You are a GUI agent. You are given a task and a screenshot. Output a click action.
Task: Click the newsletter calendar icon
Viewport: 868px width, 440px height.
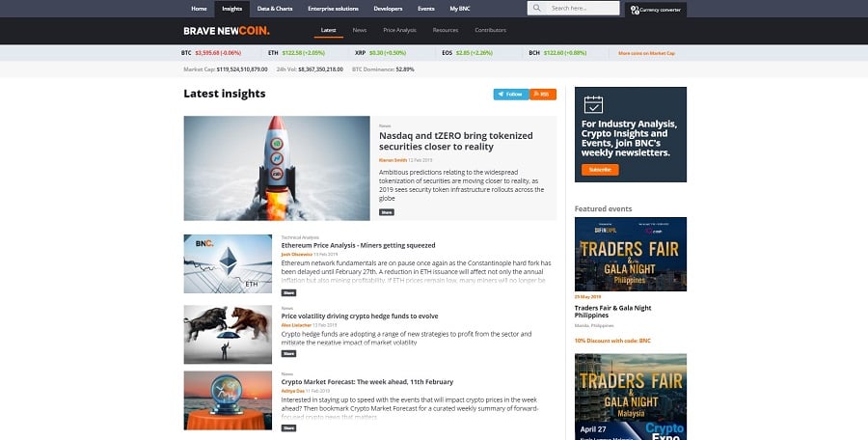click(593, 105)
